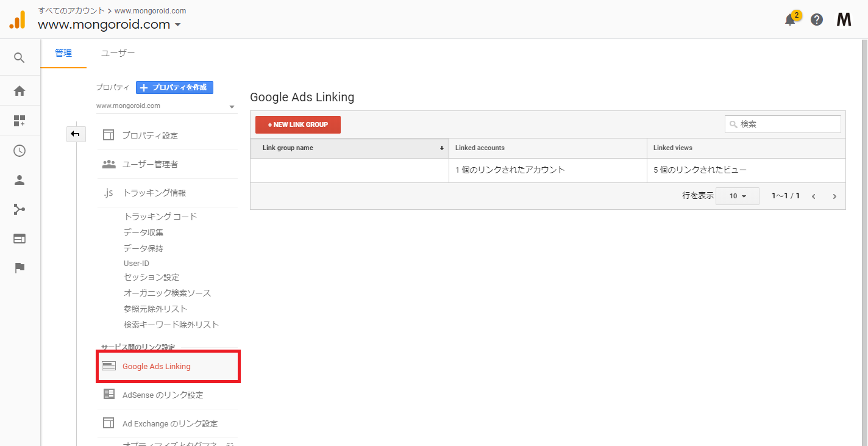This screenshot has width=868, height=446.
Task: Click the NEW LINK GROUP button
Action: pyautogui.click(x=298, y=124)
